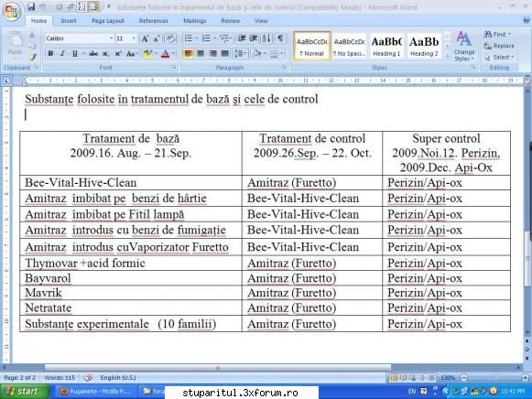Toggle Align Text Left
The width and height of the screenshot is (532, 399).
pyautogui.click(x=189, y=54)
